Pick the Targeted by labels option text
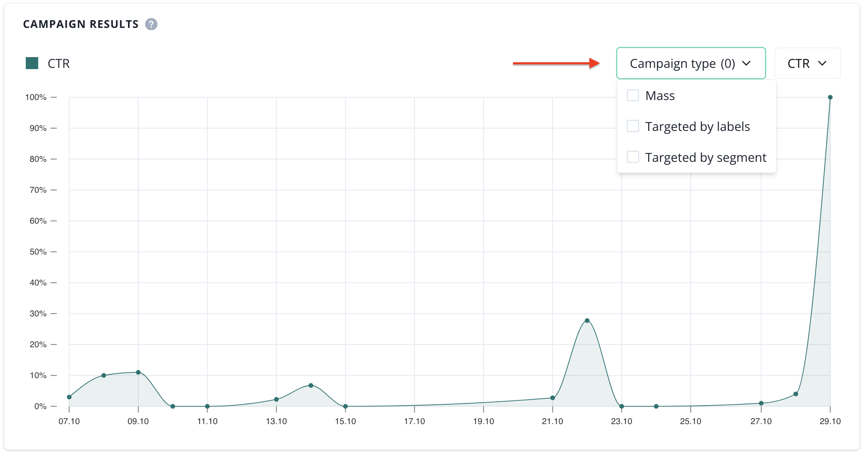Image resolution: width=868 pixels, height=455 pixels. click(697, 127)
